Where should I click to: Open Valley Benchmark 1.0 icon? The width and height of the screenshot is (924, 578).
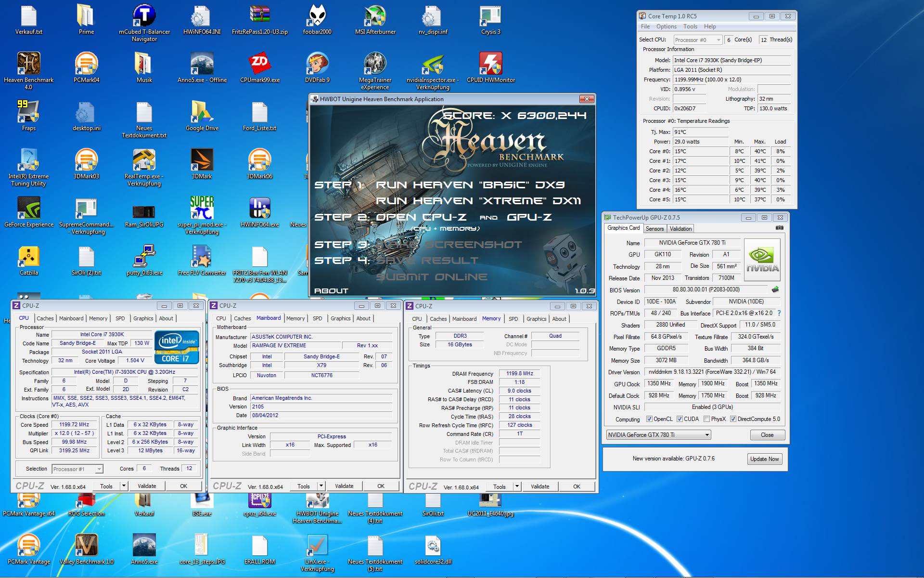(86, 549)
